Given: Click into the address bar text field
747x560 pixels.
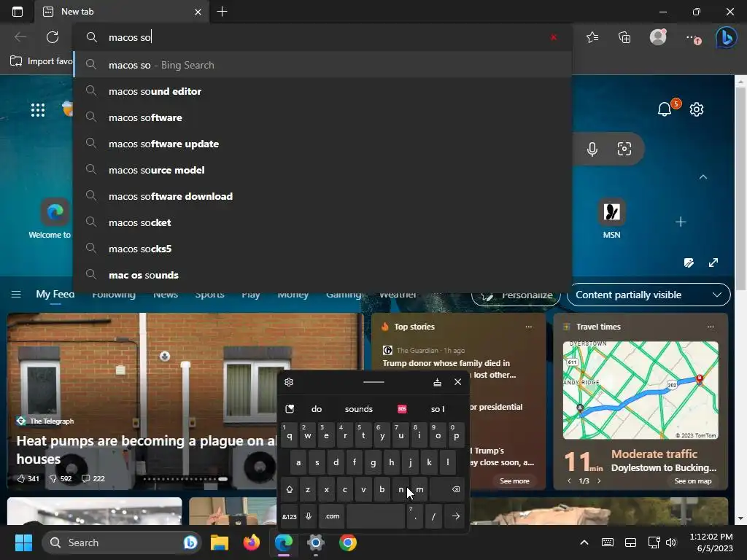Looking at the screenshot, I should (322, 37).
